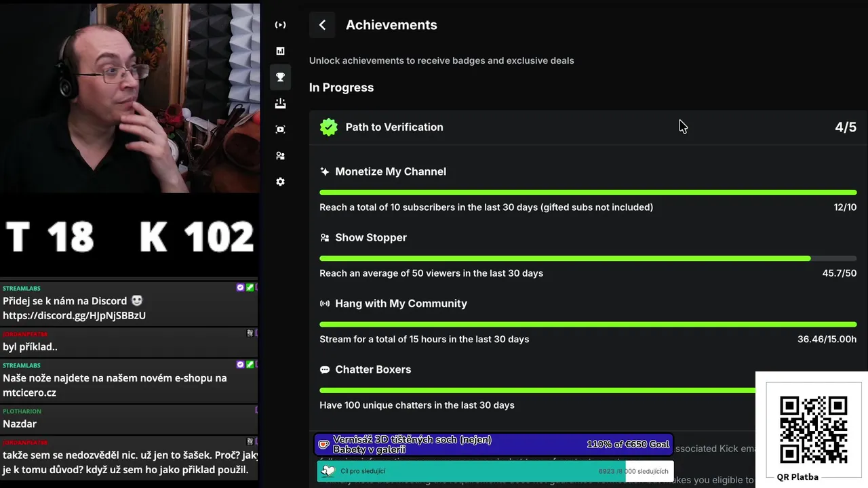
Task: Click the Chatter Boxers heading
Action: point(373,369)
